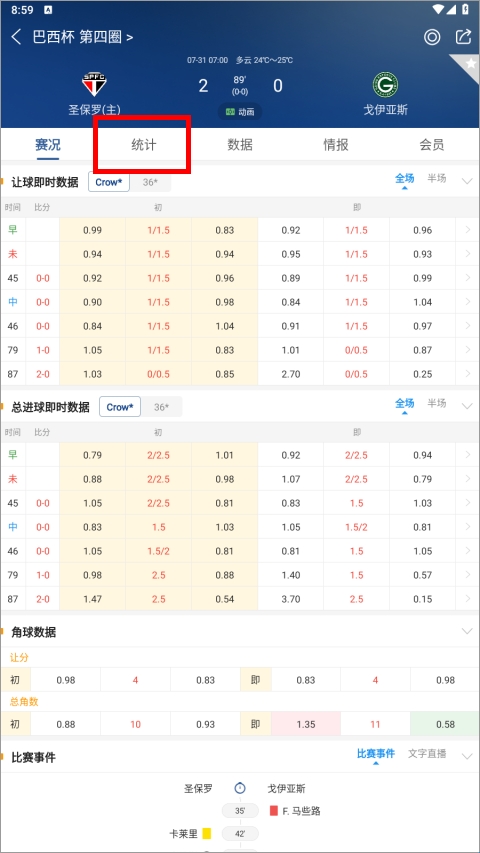
Task: Tap the circular target icon in header
Action: coord(432,37)
